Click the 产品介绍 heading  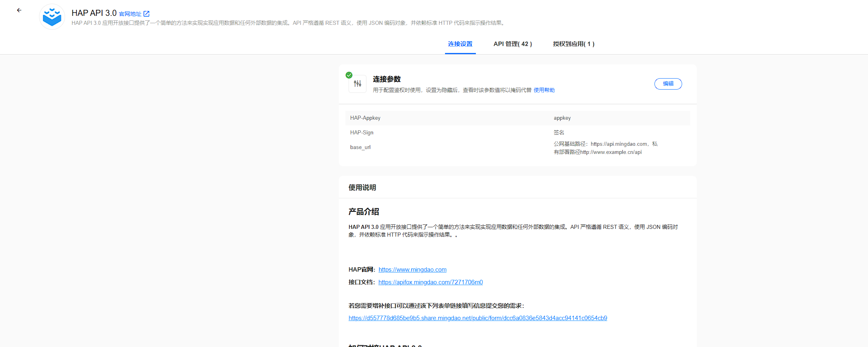[x=364, y=212]
